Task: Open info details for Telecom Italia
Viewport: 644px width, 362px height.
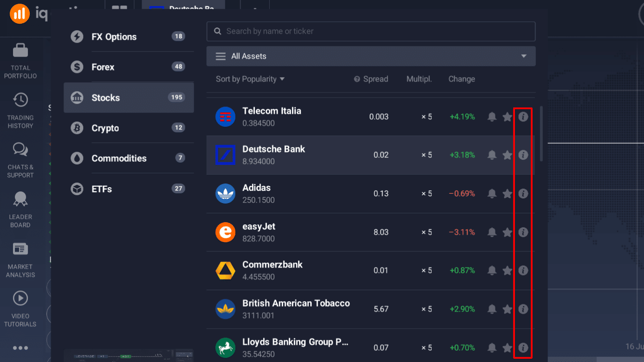Action: [523, 117]
